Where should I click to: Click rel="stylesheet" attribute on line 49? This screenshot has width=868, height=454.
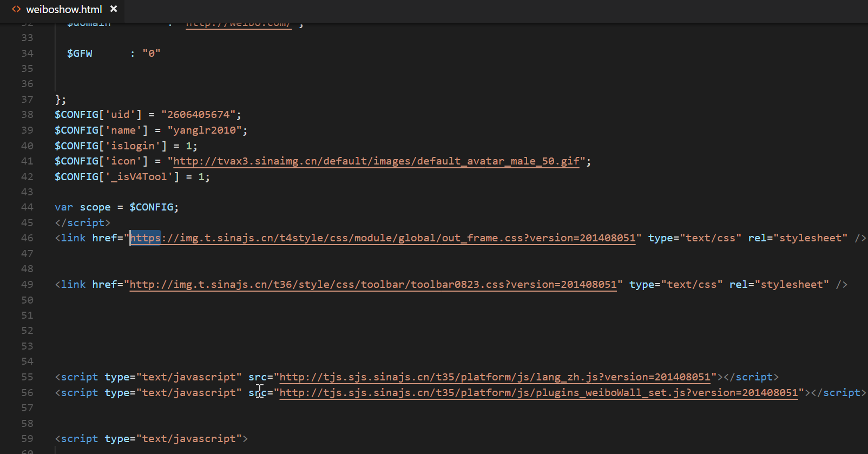(779, 285)
